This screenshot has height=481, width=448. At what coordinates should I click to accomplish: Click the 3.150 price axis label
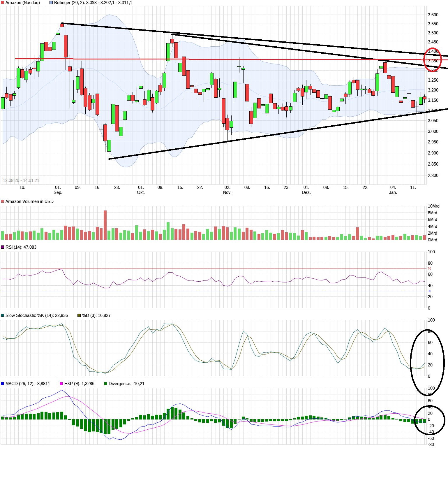433,100
